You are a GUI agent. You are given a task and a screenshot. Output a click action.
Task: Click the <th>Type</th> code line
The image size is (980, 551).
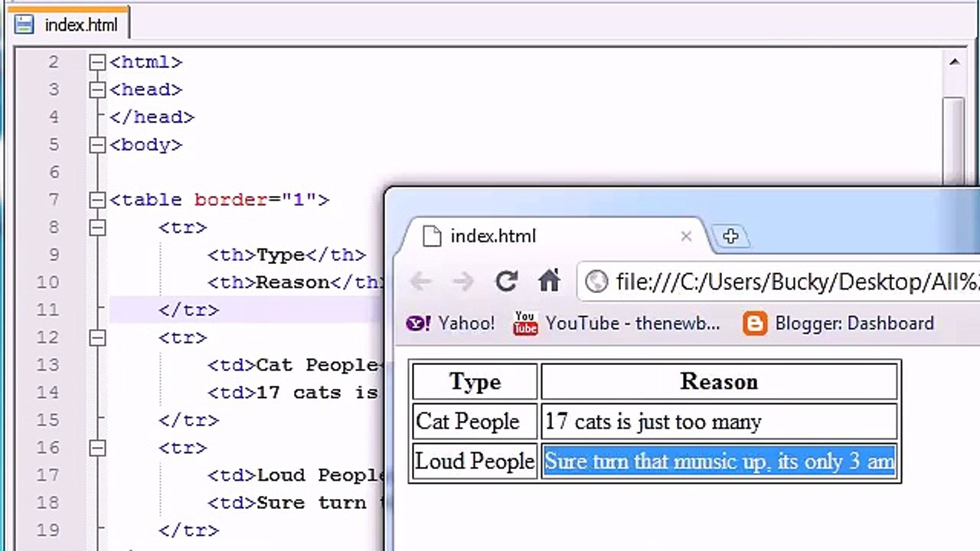[x=286, y=255]
